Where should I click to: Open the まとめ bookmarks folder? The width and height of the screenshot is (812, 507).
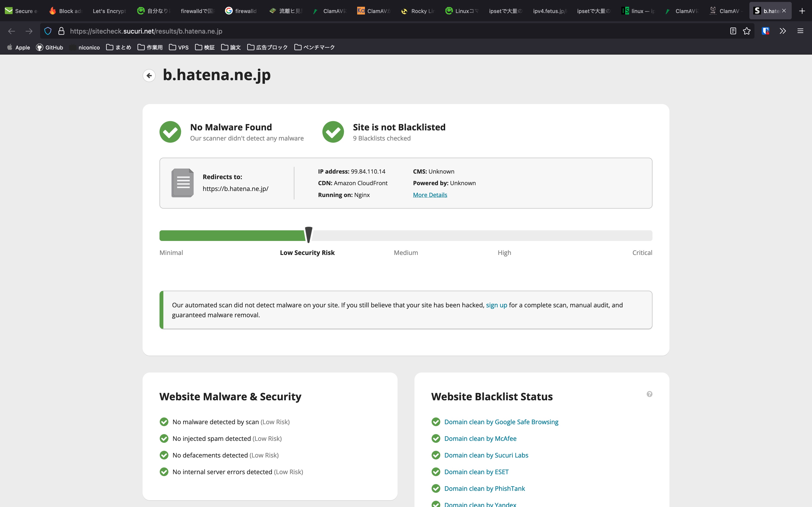[x=118, y=47]
